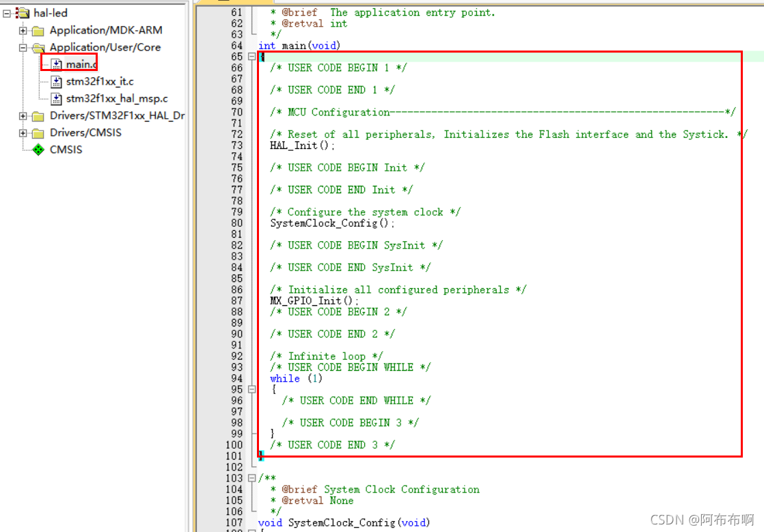Expand the Application/MDK-ARM folder

[23, 31]
